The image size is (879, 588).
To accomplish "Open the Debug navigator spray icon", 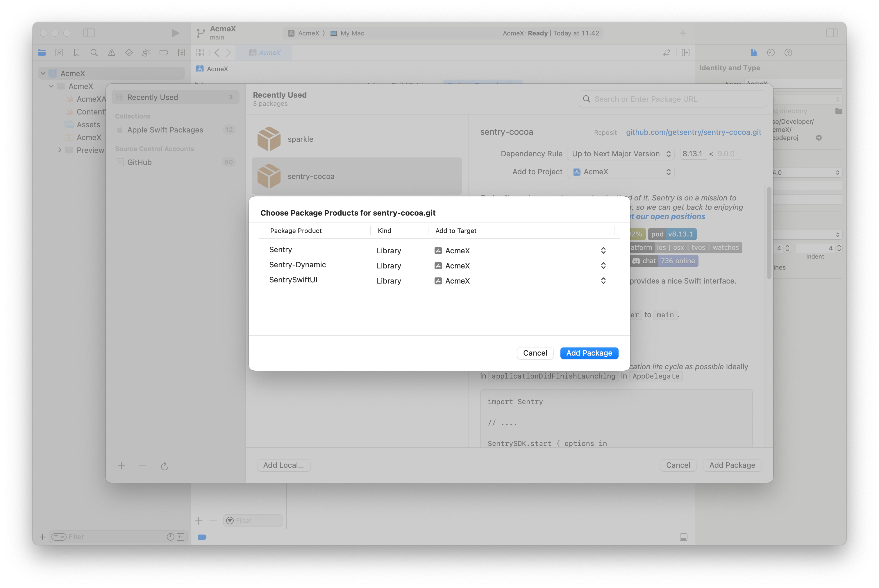I will [146, 53].
